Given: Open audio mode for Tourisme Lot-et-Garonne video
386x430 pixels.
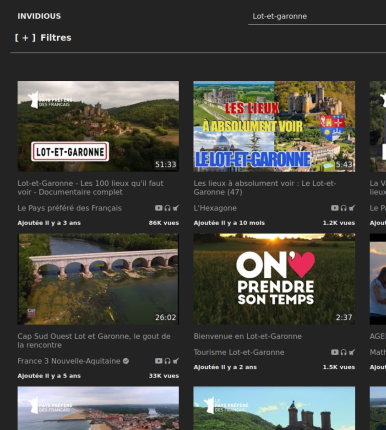Looking at the screenshot, I should pos(343,352).
